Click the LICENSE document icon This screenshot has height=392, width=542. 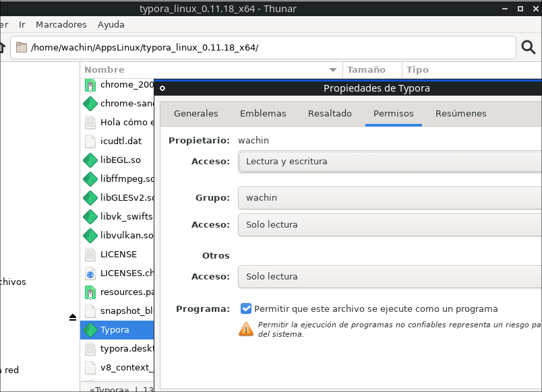90,255
